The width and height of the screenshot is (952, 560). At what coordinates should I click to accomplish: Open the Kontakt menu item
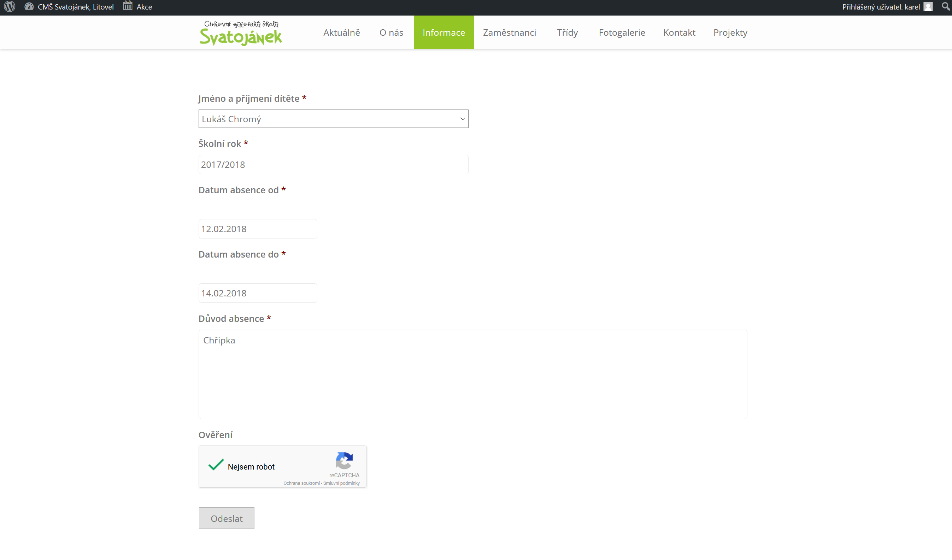[679, 33]
